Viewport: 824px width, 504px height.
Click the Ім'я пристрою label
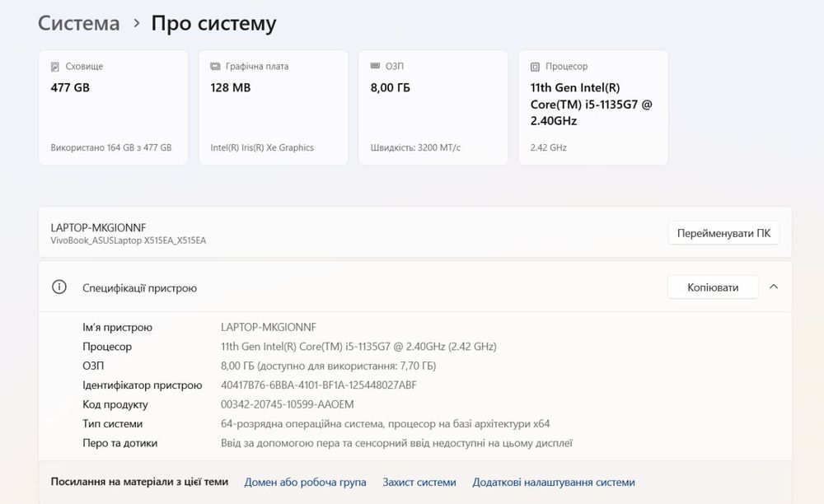coord(117,327)
